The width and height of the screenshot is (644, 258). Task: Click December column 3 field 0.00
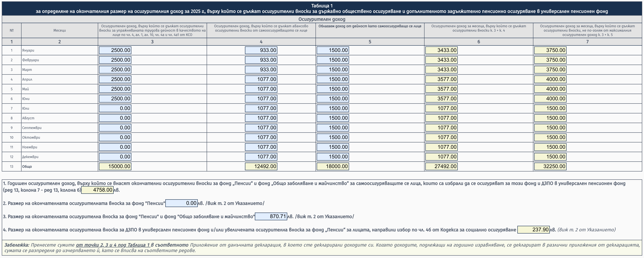pyautogui.click(x=115, y=157)
